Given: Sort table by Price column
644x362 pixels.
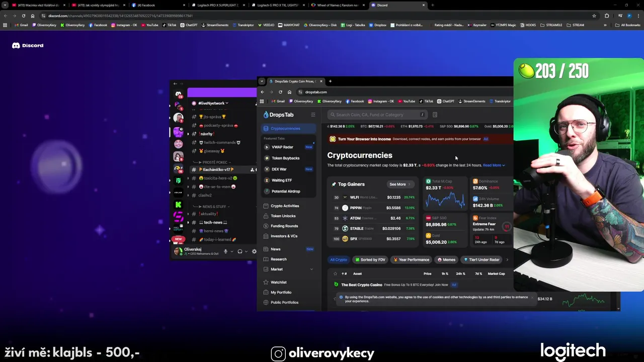Looking at the screenshot, I should coord(427,274).
